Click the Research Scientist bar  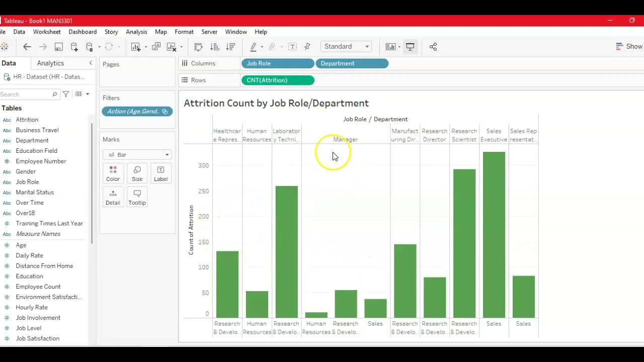pos(464,243)
